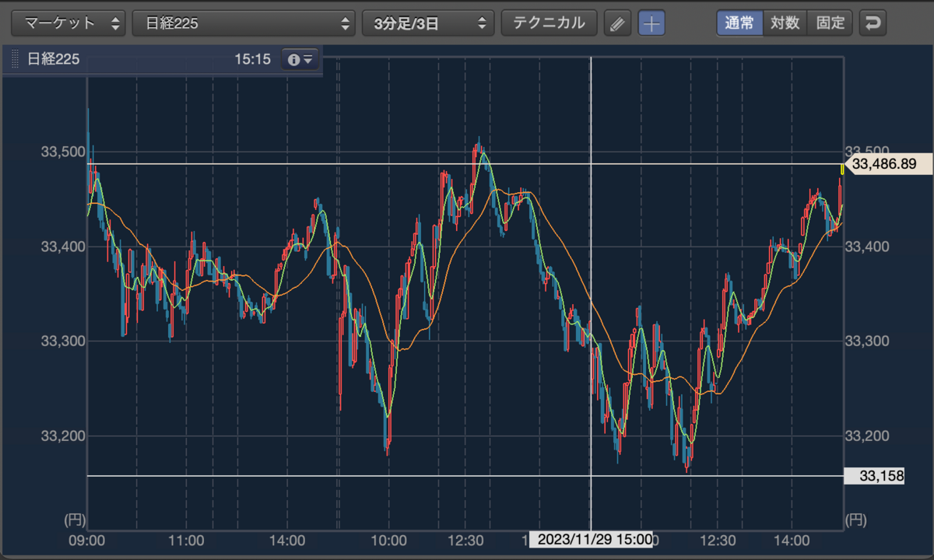Click right axis label 33,300
The image size is (934, 560).
(x=866, y=341)
